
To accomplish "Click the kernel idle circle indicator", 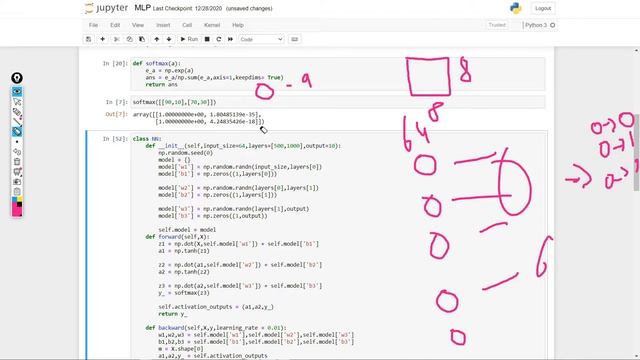I will (x=553, y=25).
